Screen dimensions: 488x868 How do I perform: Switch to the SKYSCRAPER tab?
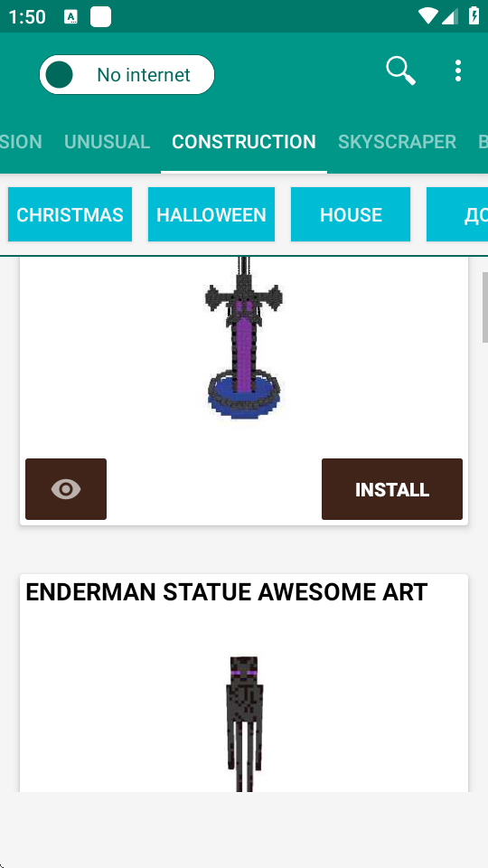[x=398, y=142]
